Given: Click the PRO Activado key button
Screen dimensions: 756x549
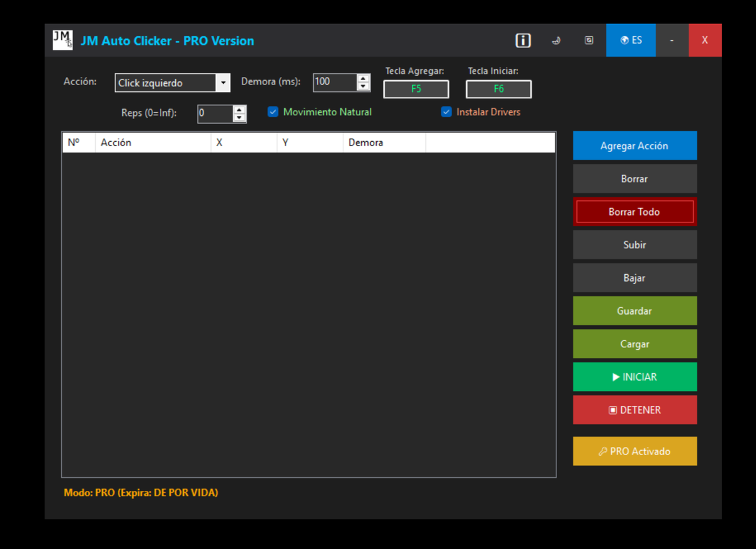Looking at the screenshot, I should (634, 451).
